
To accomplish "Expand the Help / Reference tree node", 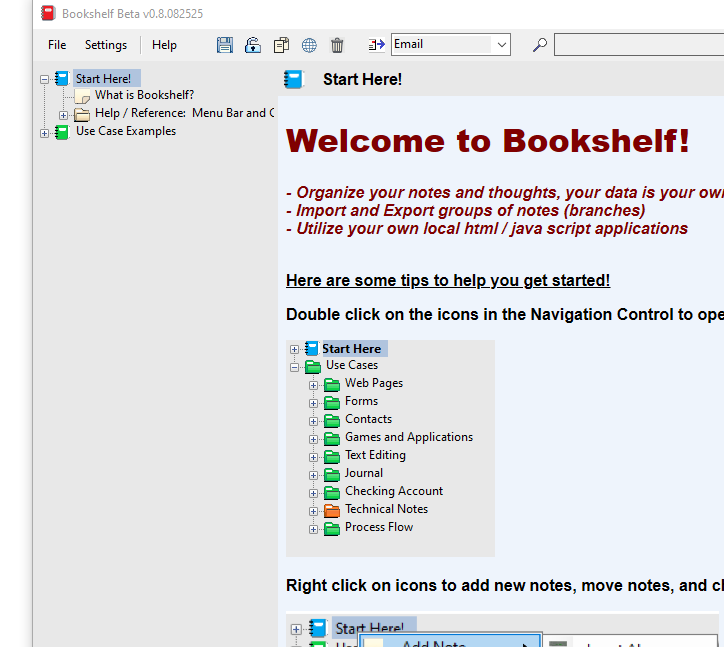I will (63, 115).
